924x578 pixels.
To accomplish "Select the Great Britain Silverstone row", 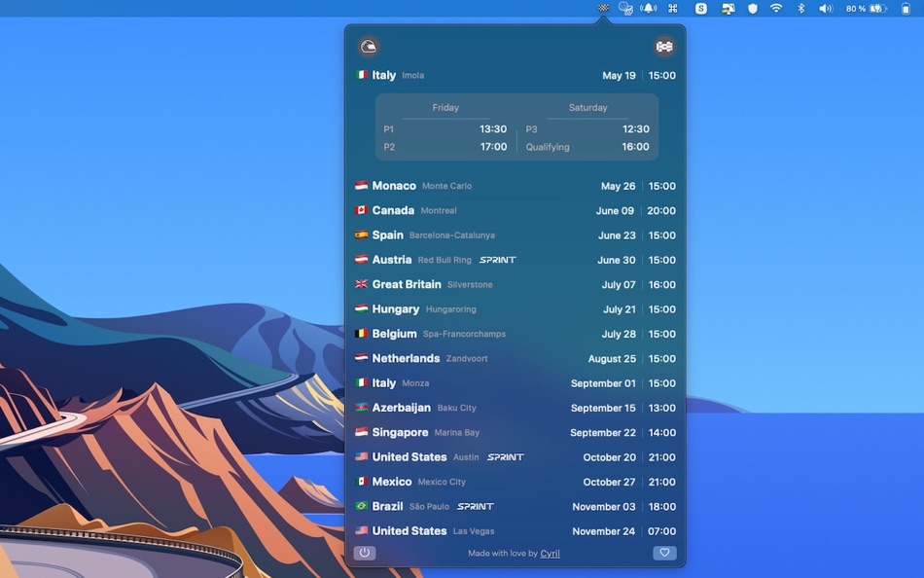I will coord(515,284).
